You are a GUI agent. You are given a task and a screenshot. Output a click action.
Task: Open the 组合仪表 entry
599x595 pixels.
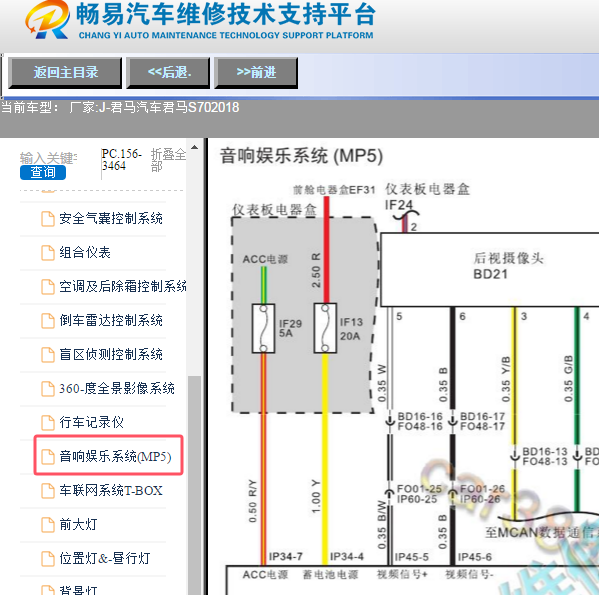tap(85, 252)
